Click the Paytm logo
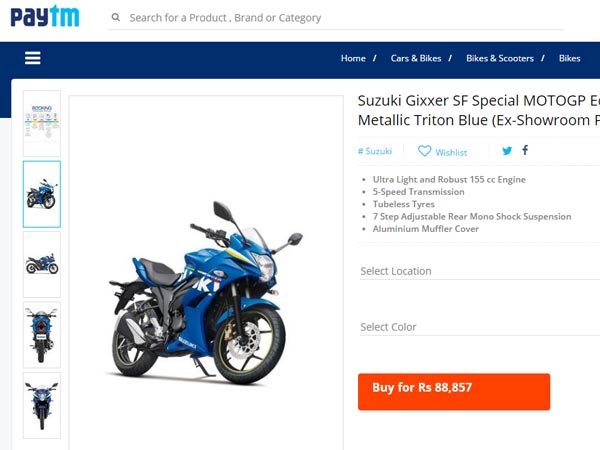This screenshot has height=450, width=600. 45,16
